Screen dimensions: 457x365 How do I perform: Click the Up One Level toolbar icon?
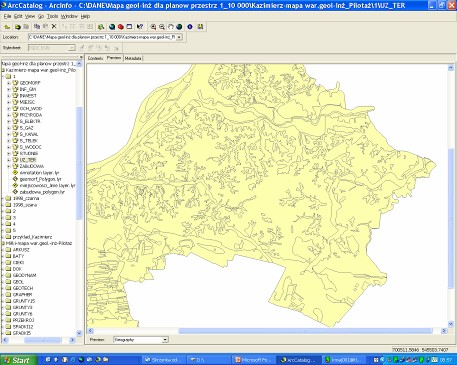7,27
